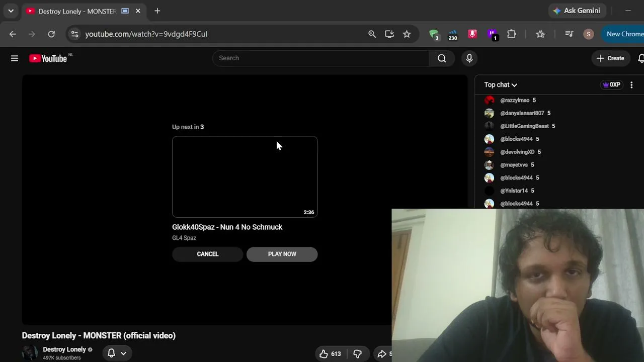This screenshot has width=644, height=362.
Task: Open live chat more options menu
Action: click(631, 85)
